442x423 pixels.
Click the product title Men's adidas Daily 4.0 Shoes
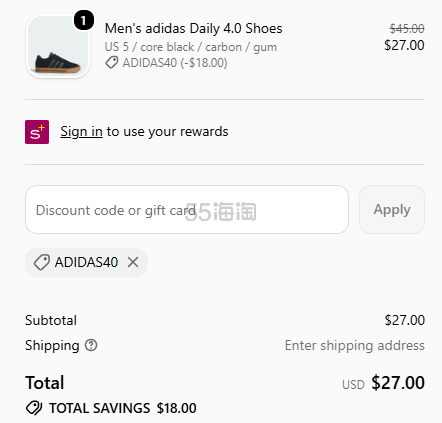click(x=193, y=29)
